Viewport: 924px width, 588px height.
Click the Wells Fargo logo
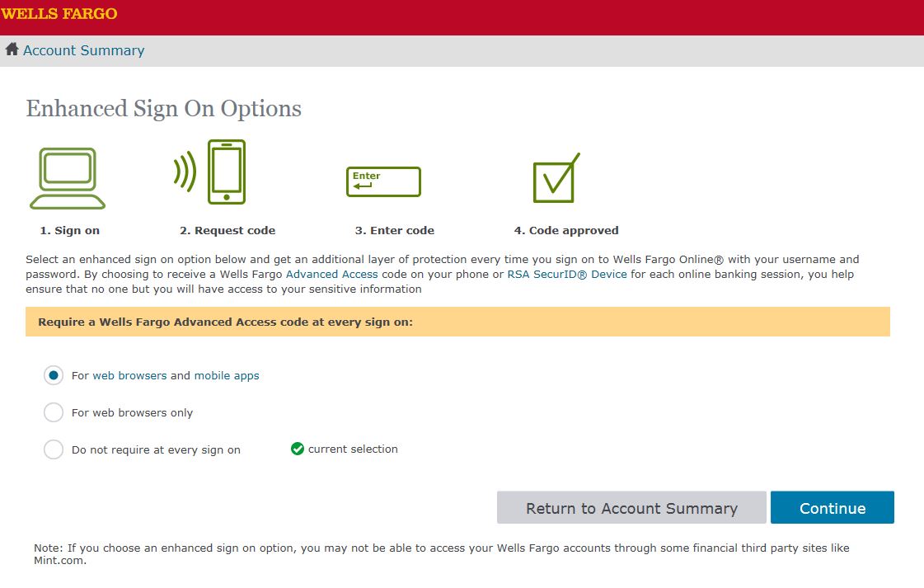click(x=59, y=13)
